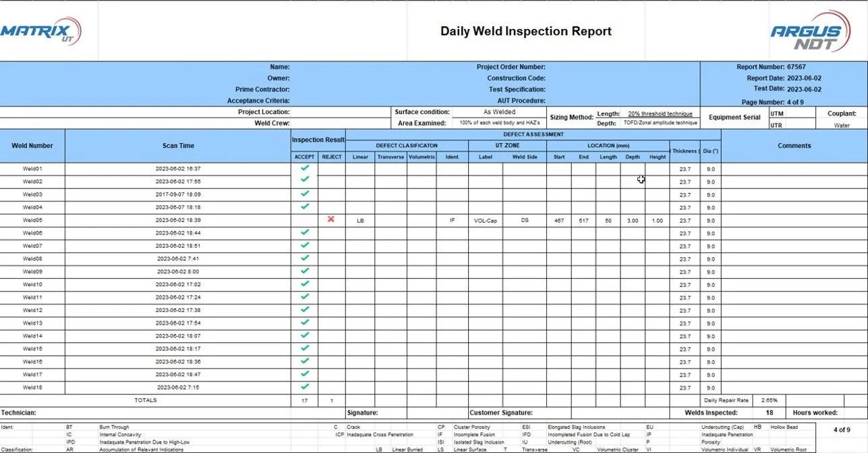Select the UT ZONE header cell
This screenshot has width=868, height=453.
coord(507,145)
